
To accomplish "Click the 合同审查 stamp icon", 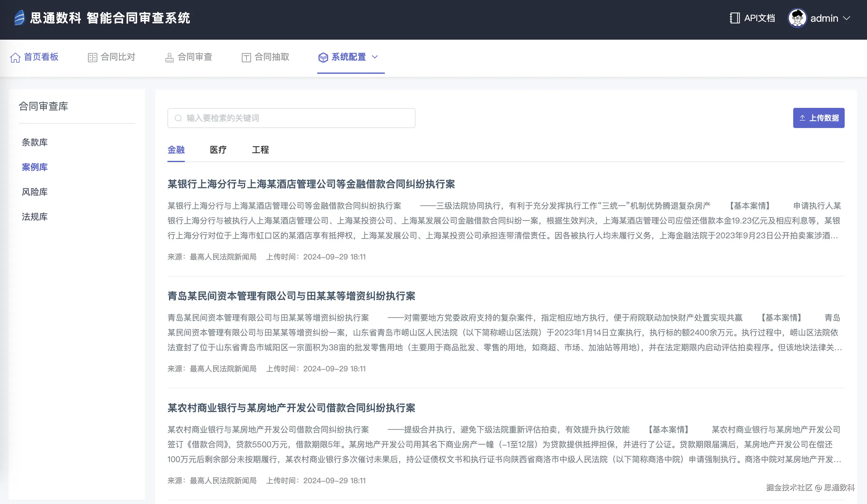I will point(169,57).
